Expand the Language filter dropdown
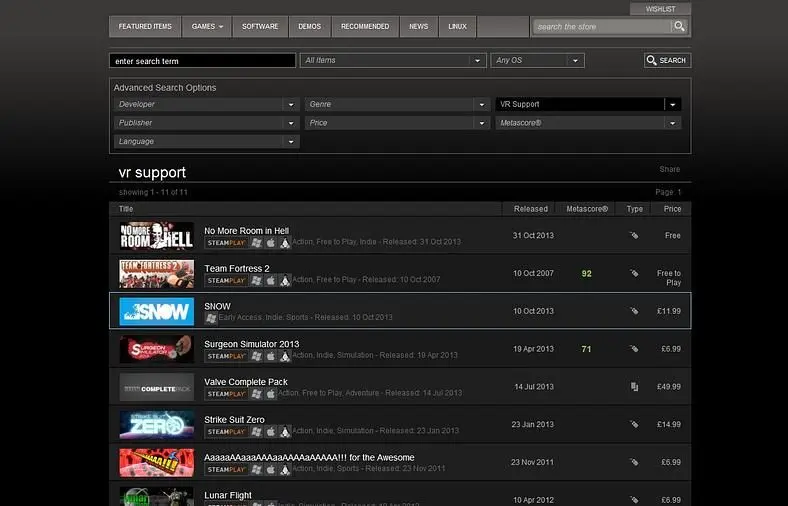Screen dimensions: 788x506 pyautogui.click(x=207, y=141)
